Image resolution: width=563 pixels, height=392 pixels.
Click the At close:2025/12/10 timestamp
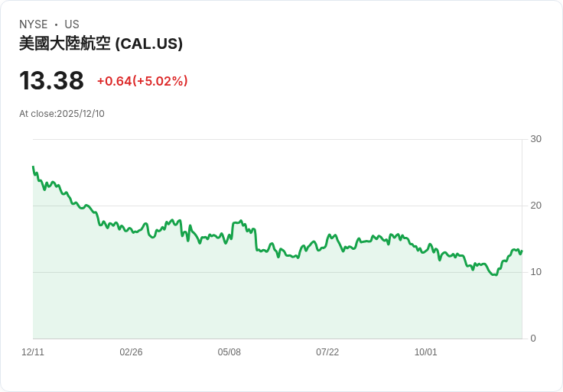[62, 114]
